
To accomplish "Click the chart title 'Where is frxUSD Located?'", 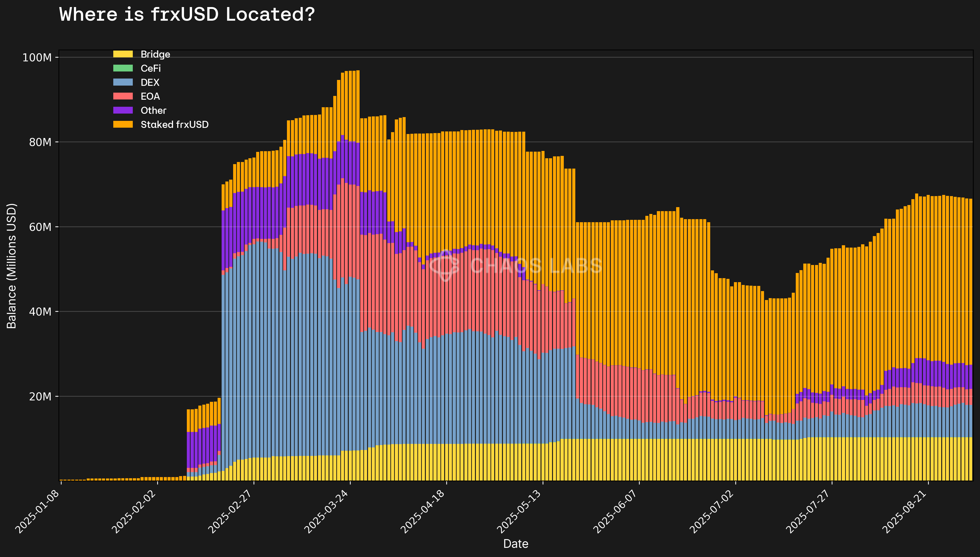I will tap(187, 15).
